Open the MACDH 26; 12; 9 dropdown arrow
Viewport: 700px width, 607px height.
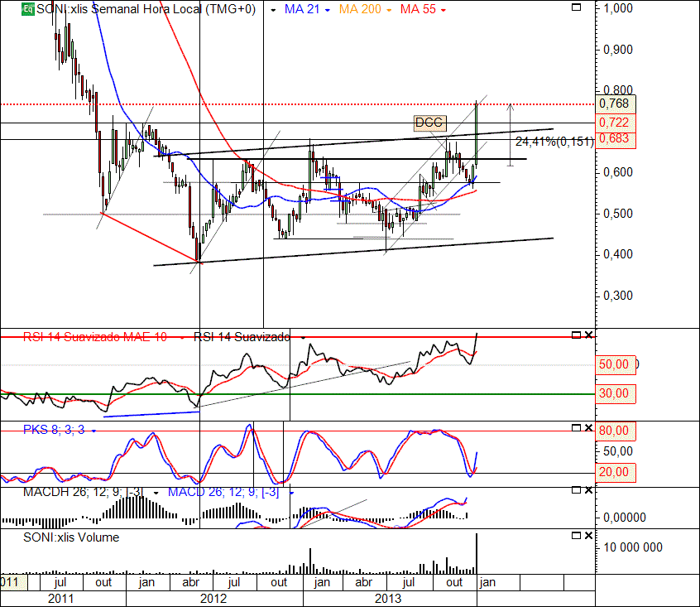click(x=156, y=493)
